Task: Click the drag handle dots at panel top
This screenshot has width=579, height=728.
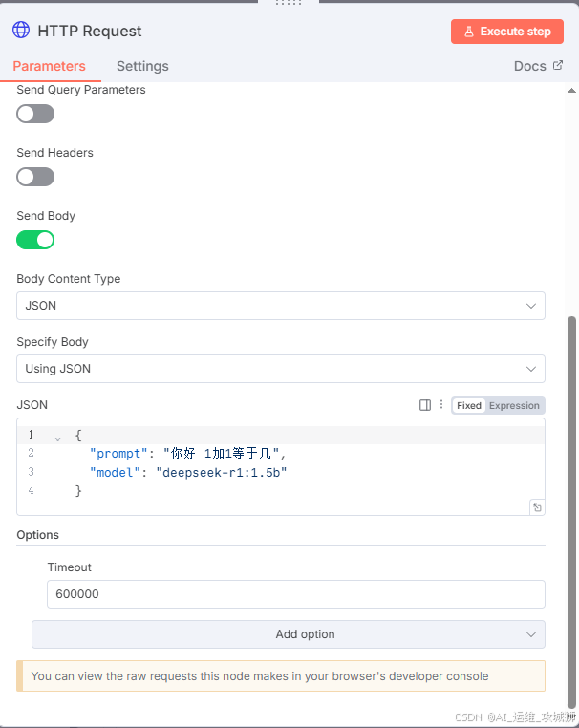Action: tap(289, 3)
